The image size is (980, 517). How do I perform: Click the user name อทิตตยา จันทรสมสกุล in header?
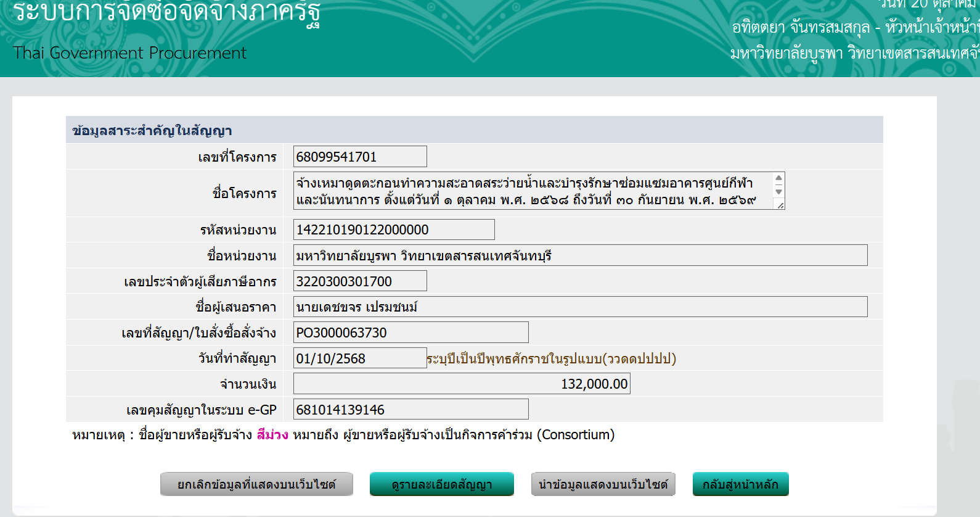coord(800,28)
